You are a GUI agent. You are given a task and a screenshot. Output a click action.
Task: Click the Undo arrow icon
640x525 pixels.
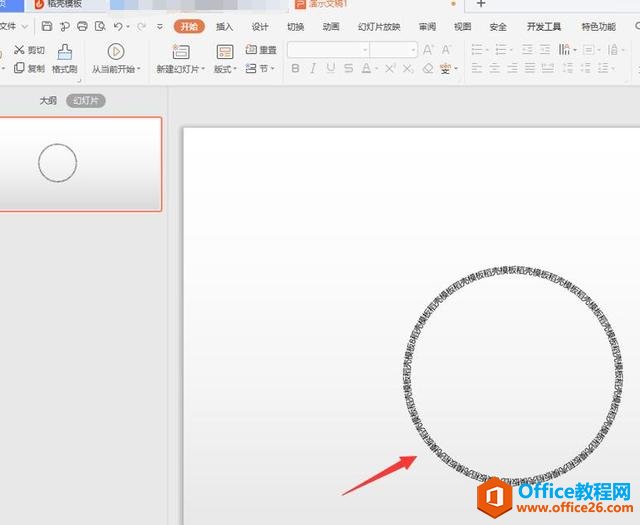click(118, 27)
